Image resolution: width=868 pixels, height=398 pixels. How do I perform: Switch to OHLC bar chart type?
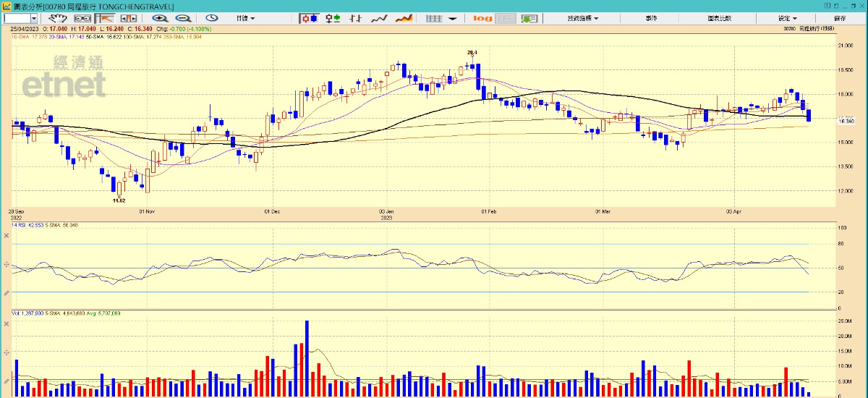(x=355, y=18)
